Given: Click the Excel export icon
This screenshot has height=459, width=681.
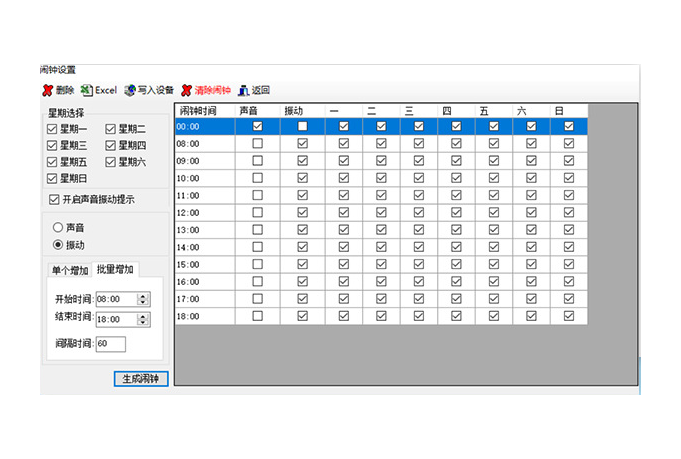Looking at the screenshot, I should click(87, 90).
